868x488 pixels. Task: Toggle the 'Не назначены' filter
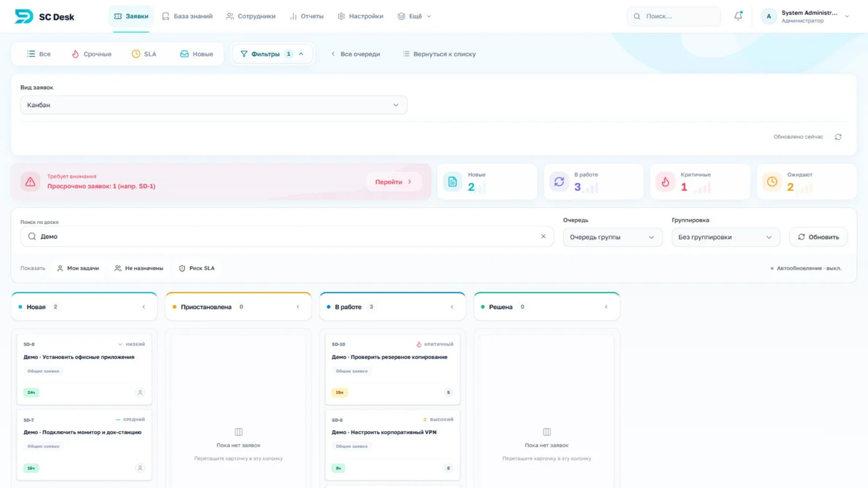click(x=139, y=268)
